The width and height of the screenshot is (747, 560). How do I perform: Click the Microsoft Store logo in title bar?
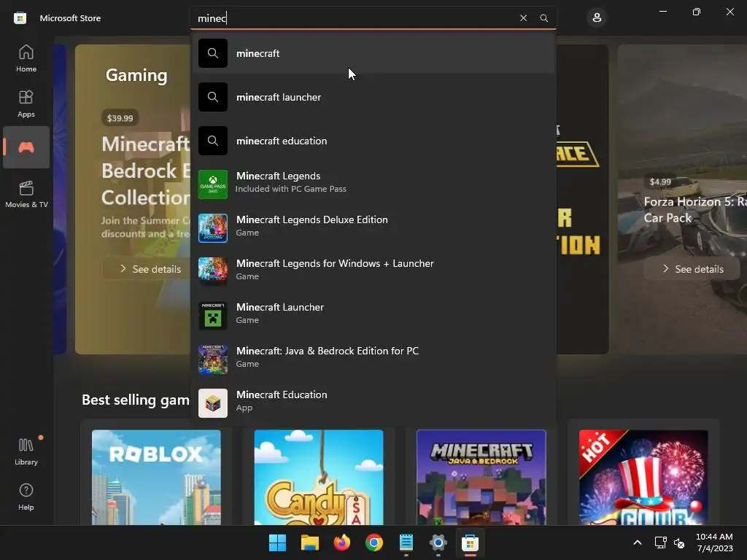click(x=20, y=18)
